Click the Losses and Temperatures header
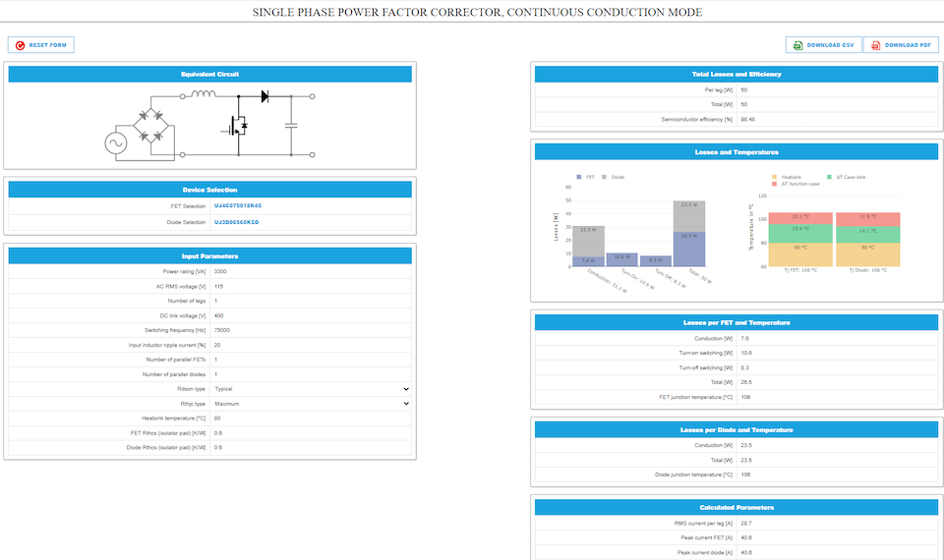 pos(737,152)
